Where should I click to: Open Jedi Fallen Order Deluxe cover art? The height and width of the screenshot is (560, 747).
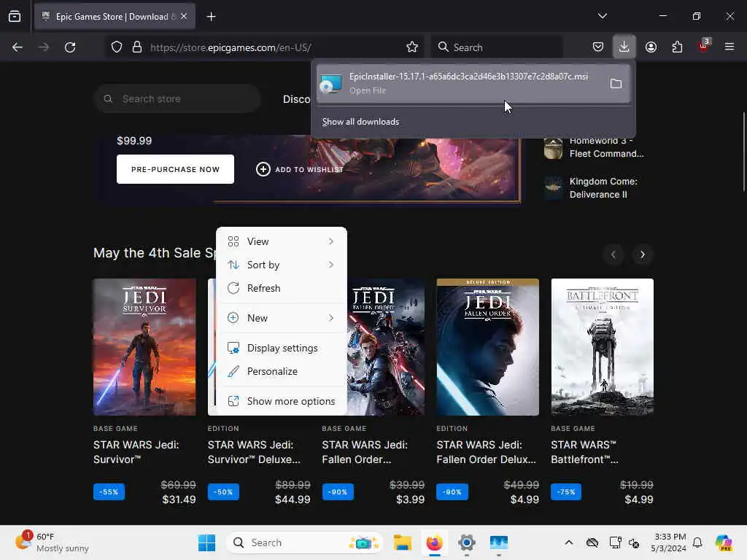pyautogui.click(x=487, y=347)
